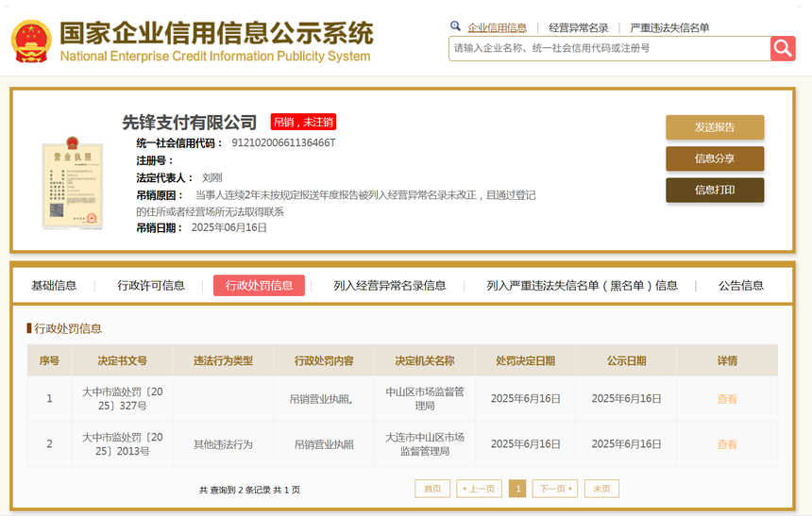Select the 严重违法失信名单 search category

click(x=669, y=27)
